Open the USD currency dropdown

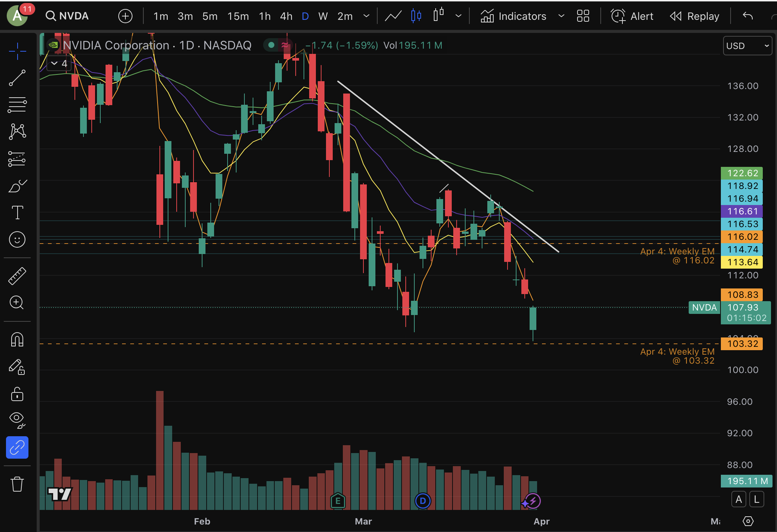747,46
